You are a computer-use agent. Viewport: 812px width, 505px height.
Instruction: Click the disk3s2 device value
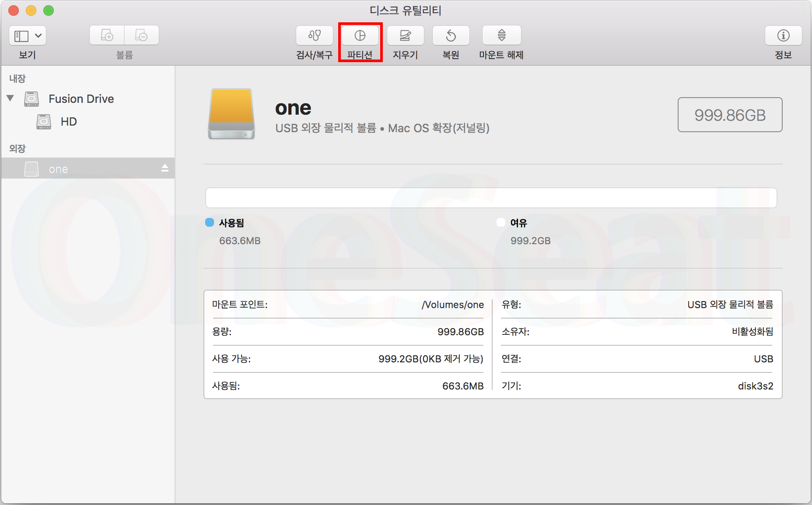756,386
